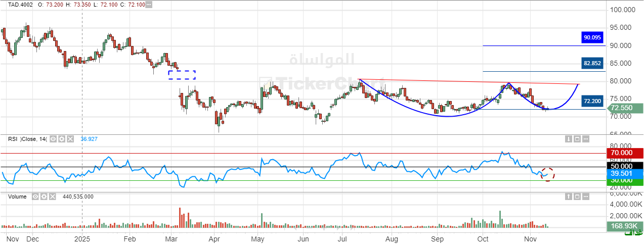Toggle Volume indicator visibility eye

coord(35,197)
